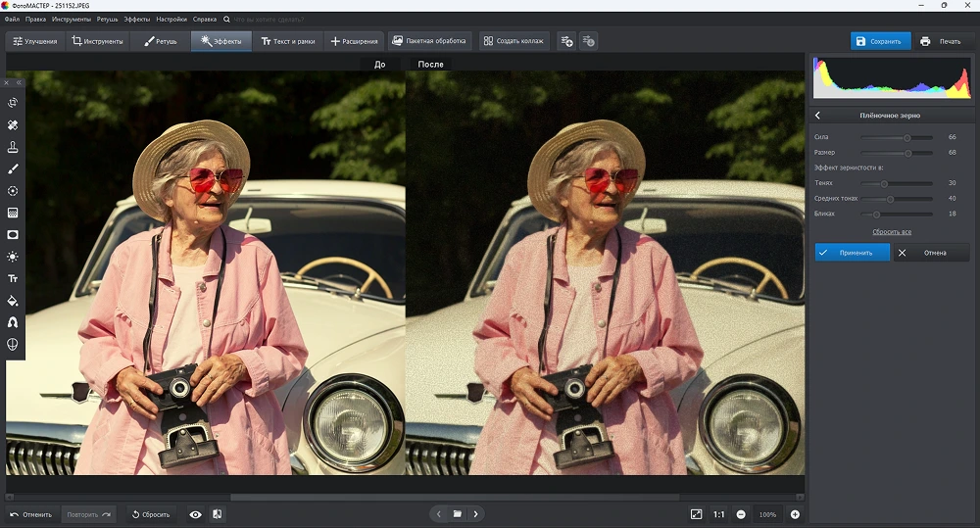Select the sun brightness tool icon
This screenshot has height=528, width=980.
(13, 257)
